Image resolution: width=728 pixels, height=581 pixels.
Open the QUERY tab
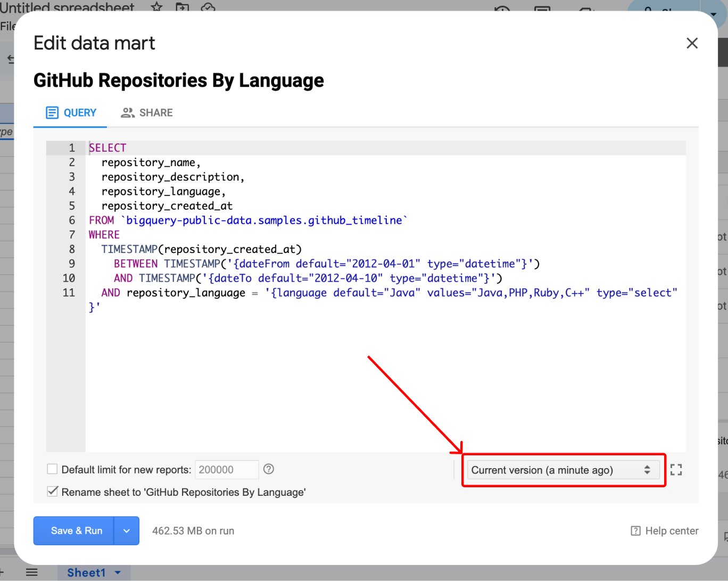(71, 112)
